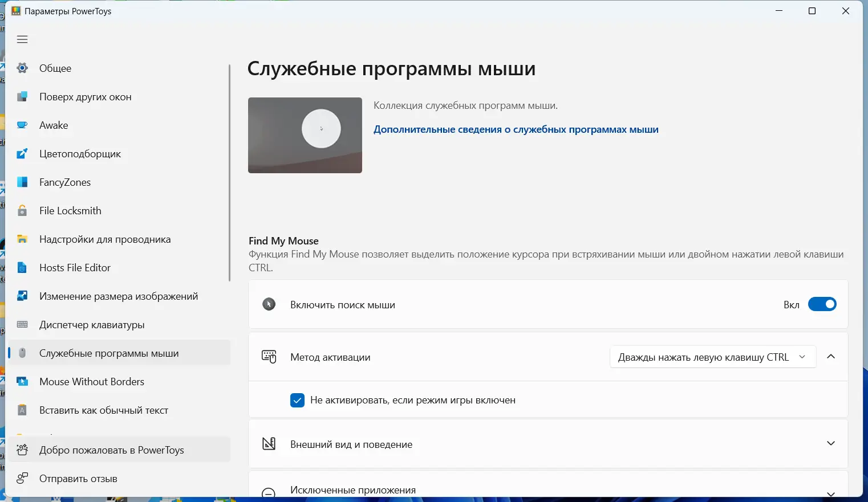Click the hamburger navigation menu icon
The height and width of the screenshot is (502, 868).
(x=22, y=39)
